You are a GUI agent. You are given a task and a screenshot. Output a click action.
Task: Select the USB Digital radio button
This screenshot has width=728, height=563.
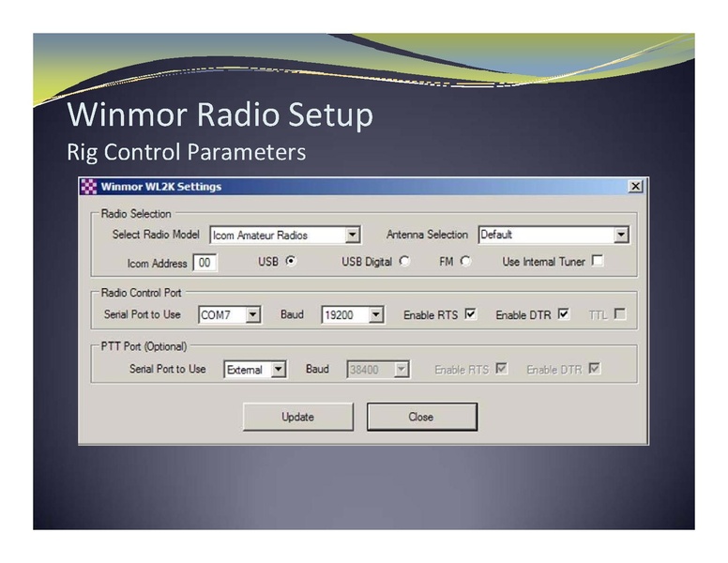tap(404, 261)
